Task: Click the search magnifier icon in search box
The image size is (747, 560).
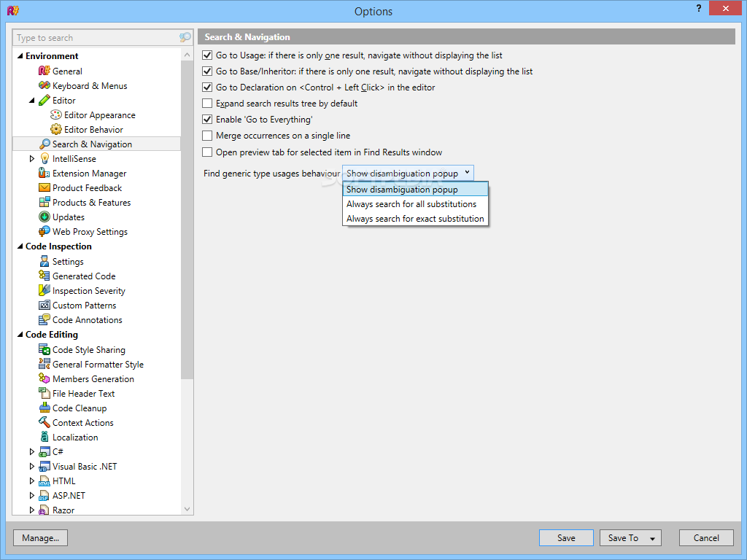Action: click(185, 37)
